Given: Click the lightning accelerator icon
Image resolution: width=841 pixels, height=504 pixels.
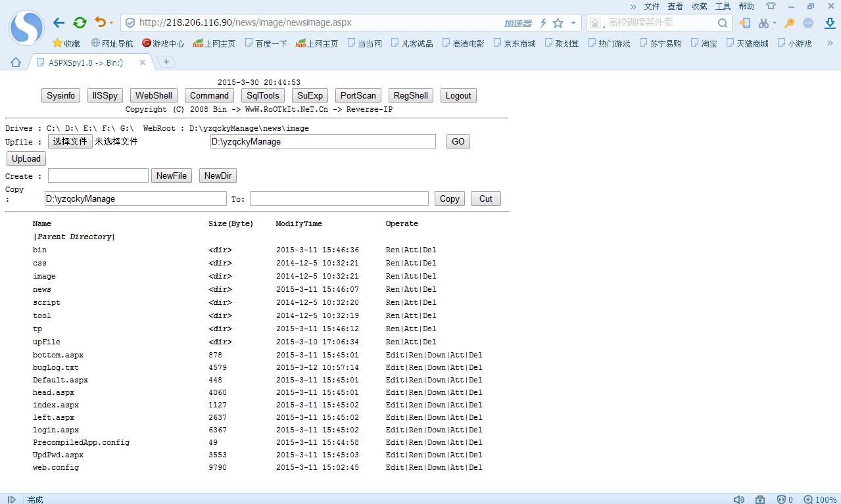Looking at the screenshot, I should 543,23.
